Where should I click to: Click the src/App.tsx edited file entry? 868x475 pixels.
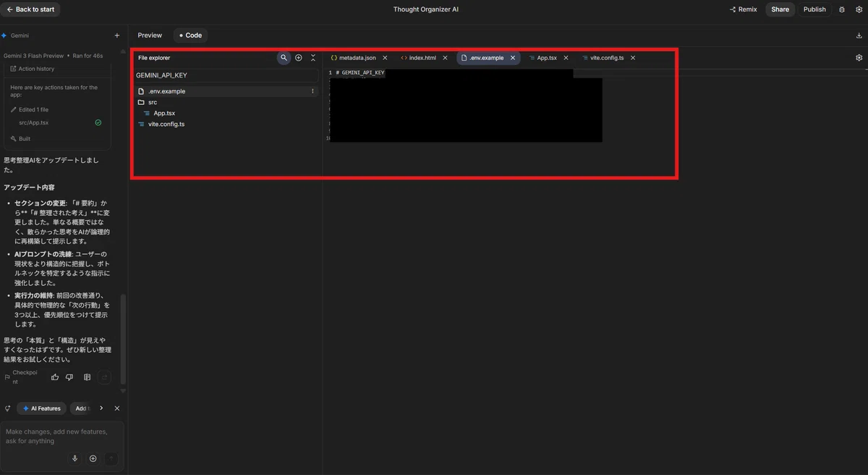[x=33, y=122]
